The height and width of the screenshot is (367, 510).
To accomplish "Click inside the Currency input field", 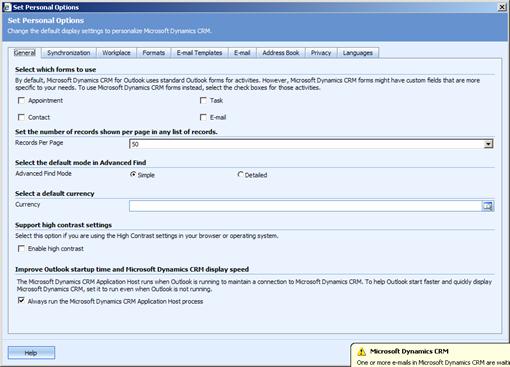I will (305, 206).
